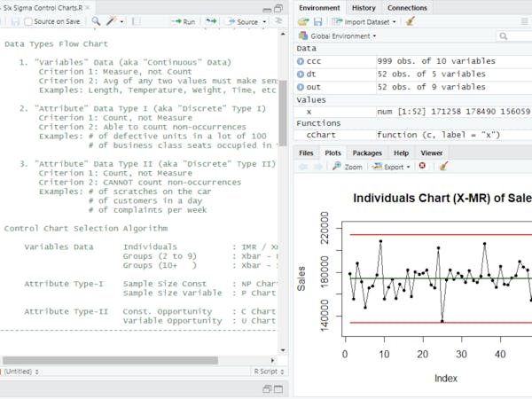Switch to the Plots tab

(332, 153)
